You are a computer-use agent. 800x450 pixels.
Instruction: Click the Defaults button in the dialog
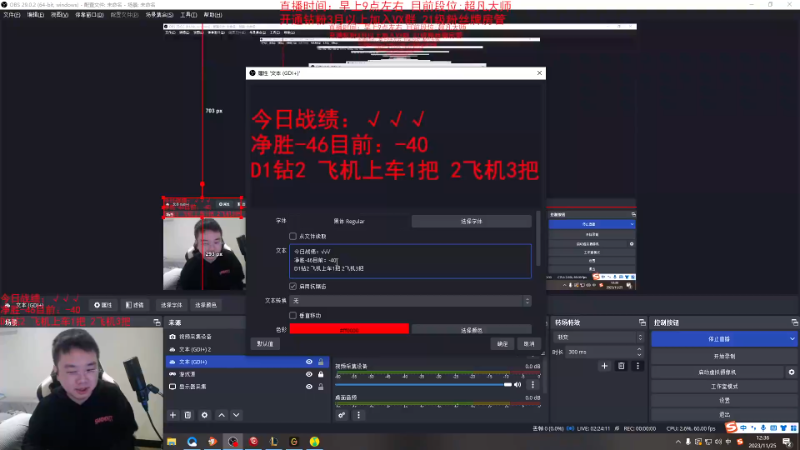(x=265, y=344)
